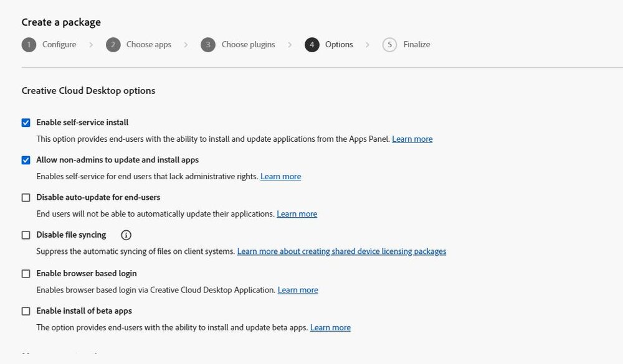Go to the Configure step label
This screenshot has width=623, height=364.
point(59,44)
